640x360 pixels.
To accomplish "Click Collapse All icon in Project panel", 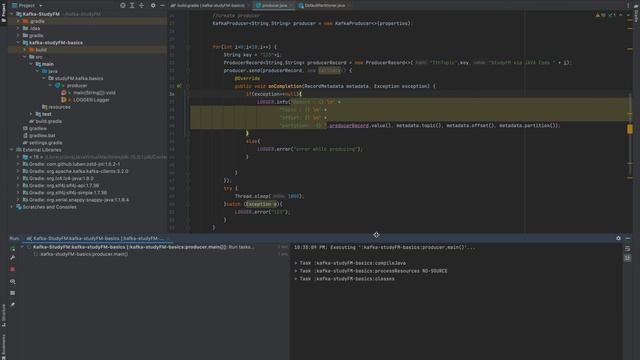I will click(x=141, y=5).
